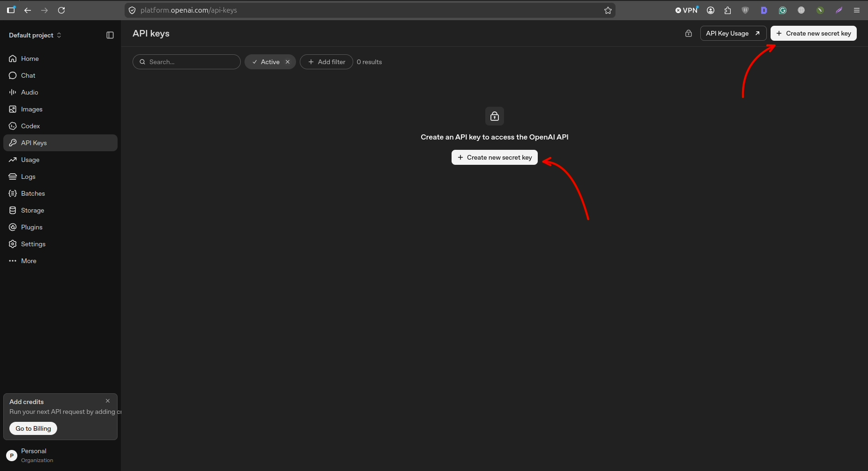The height and width of the screenshot is (471, 868).
Task: Click Go to Billing
Action: coord(33,428)
